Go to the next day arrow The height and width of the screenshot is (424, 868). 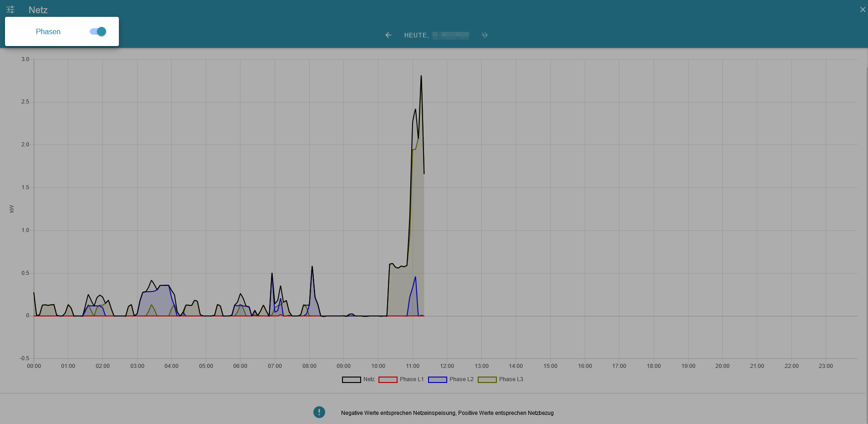coord(485,35)
